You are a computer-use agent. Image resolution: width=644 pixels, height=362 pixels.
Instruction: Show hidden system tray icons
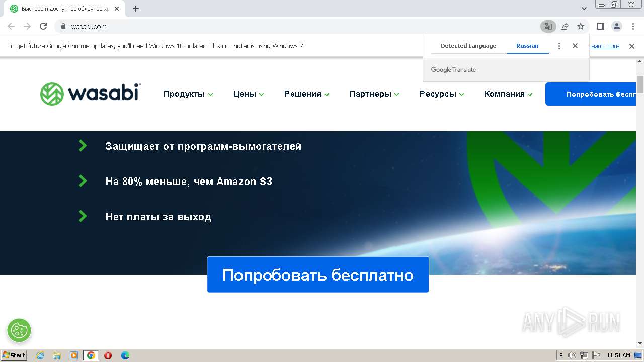tap(561, 355)
